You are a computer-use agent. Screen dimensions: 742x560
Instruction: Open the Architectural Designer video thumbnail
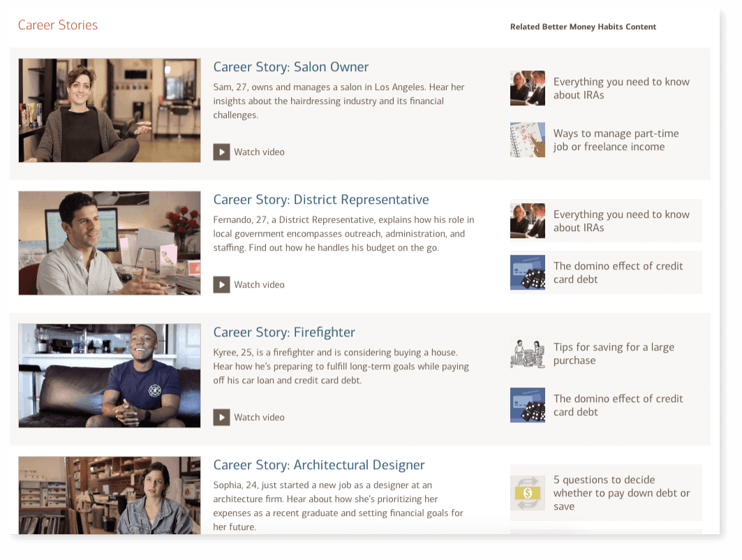coord(110,495)
